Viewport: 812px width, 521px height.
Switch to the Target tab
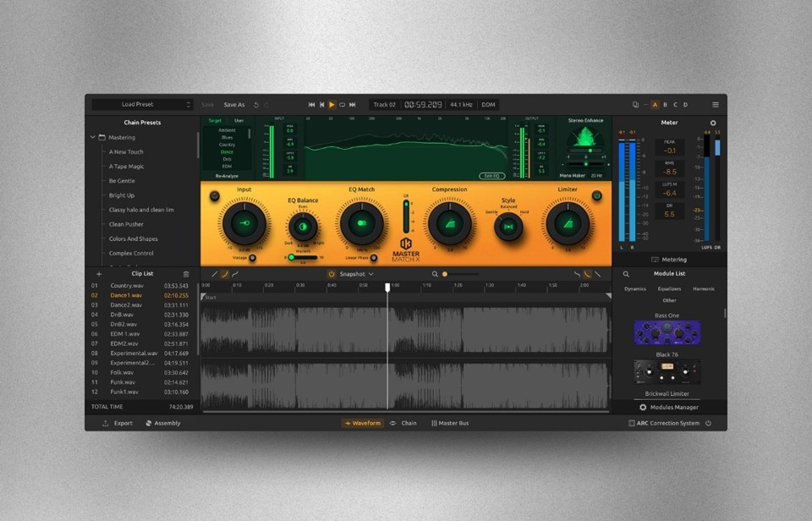pos(214,121)
